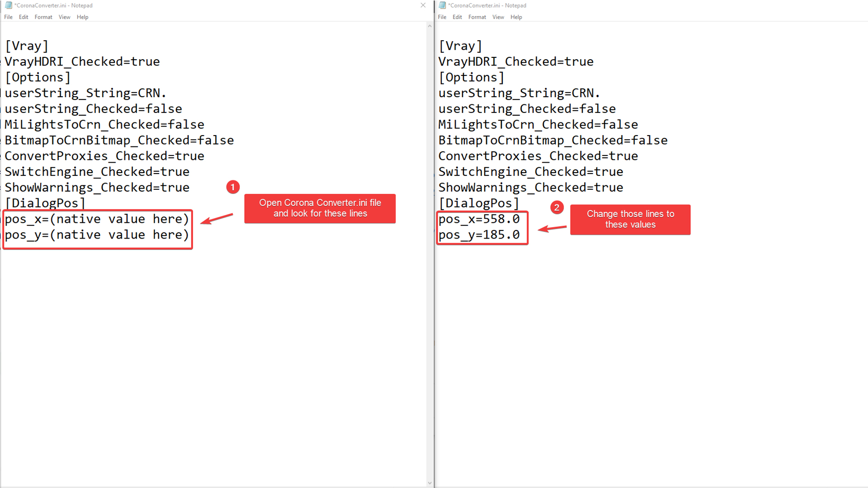Click scroll down arrow in left Notepad
The height and width of the screenshot is (488, 868).
429,483
